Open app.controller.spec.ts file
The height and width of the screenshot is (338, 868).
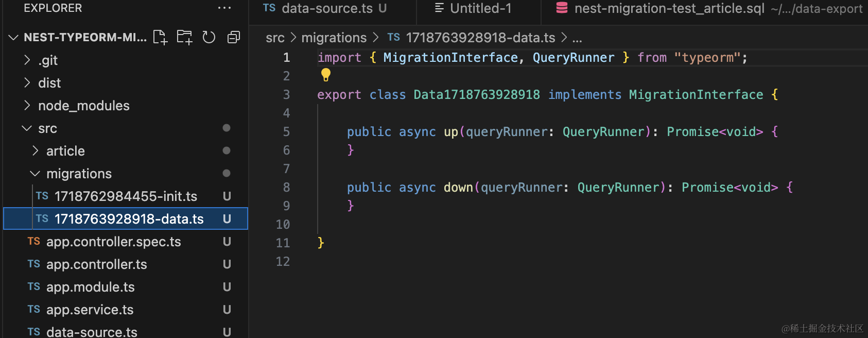coord(126,242)
